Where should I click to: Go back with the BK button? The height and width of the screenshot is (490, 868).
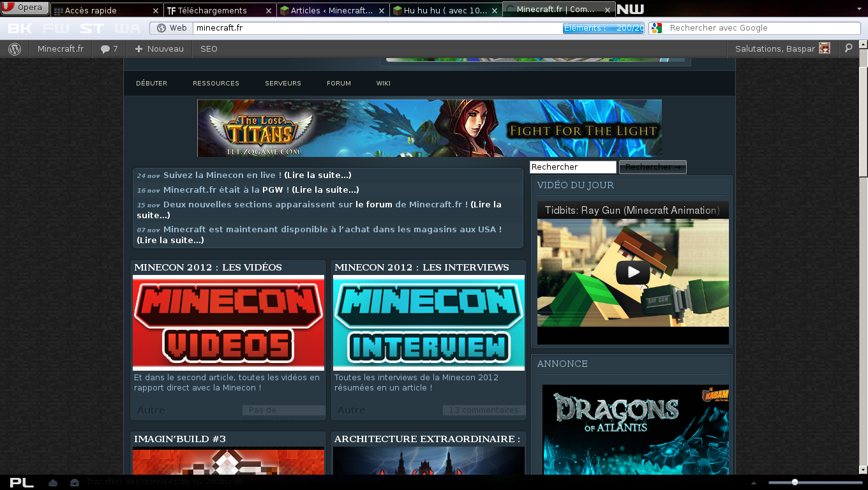[20, 28]
